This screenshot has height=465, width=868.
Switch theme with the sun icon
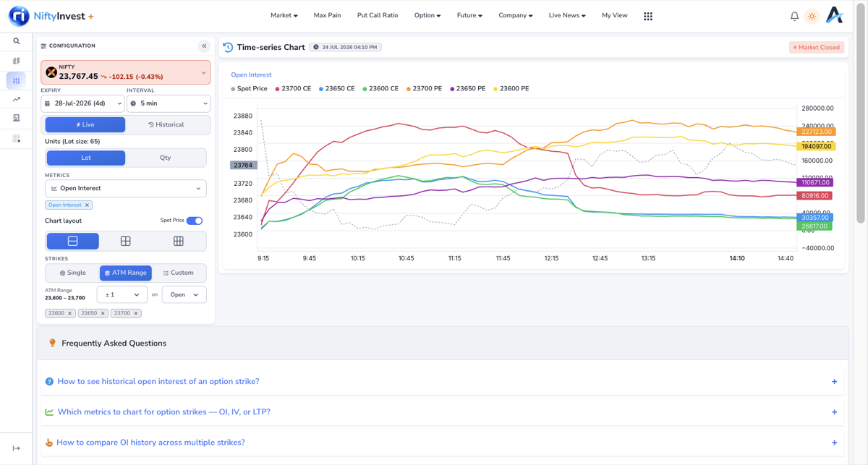coord(812,16)
